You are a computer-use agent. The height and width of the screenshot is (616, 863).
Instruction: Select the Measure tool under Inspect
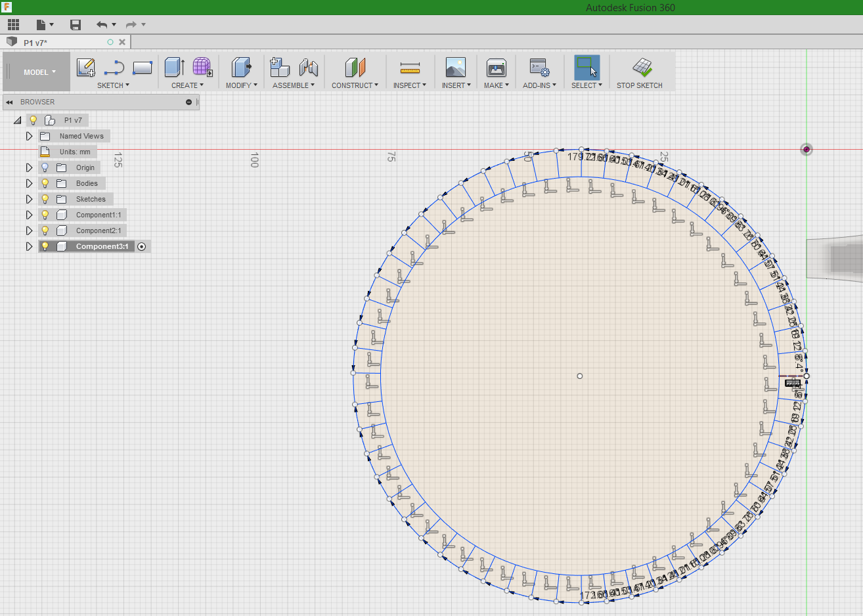pos(410,68)
